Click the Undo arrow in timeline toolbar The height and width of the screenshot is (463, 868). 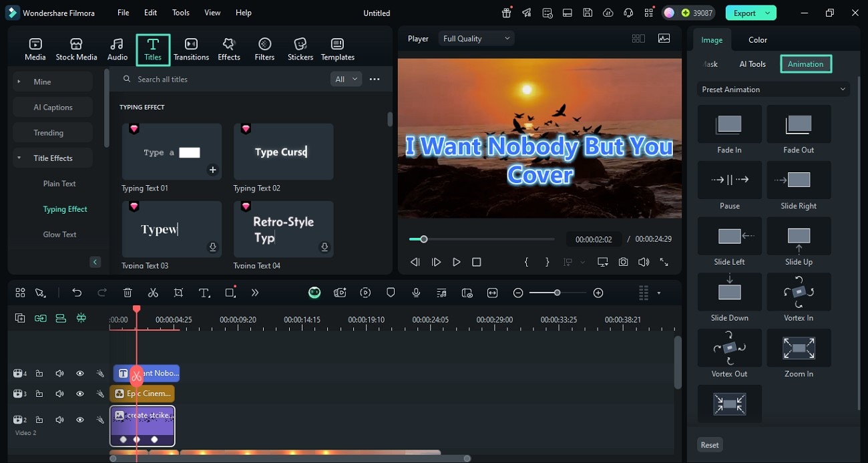coord(77,293)
